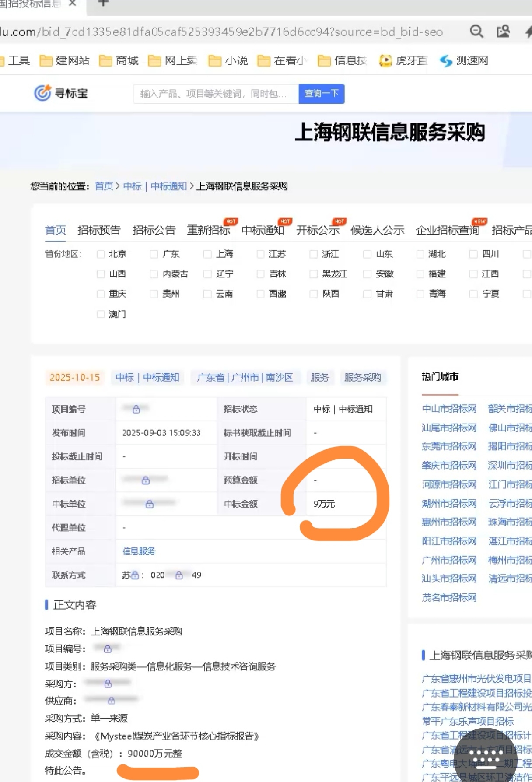The image size is (532, 782).
Task: Click the lock icon in the phone number
Action: pos(179,575)
